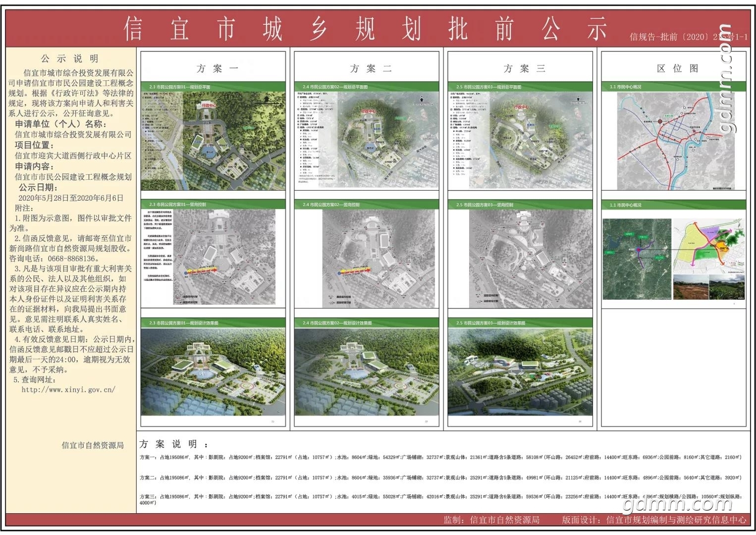756x535 pixels.
Task: Select the green bar 2.5 市民公园方案03—规划设计效果图
Action: tap(520, 322)
